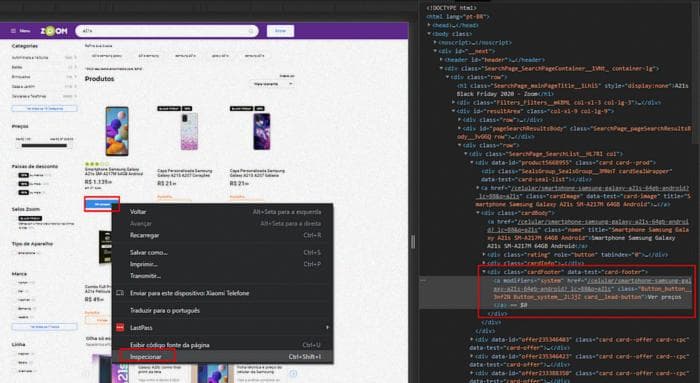
Task: Adjust the Preços range slider
Action: (44, 146)
